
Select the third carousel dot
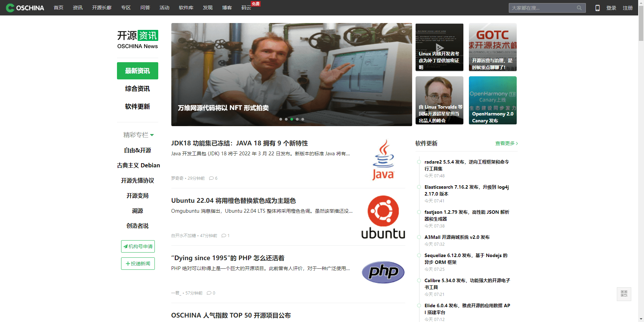pos(292,119)
